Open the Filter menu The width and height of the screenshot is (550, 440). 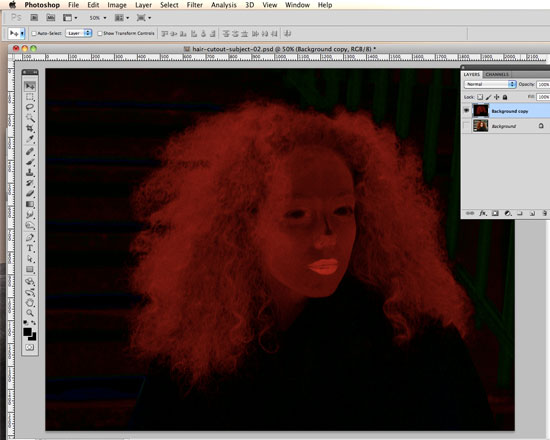(x=195, y=5)
